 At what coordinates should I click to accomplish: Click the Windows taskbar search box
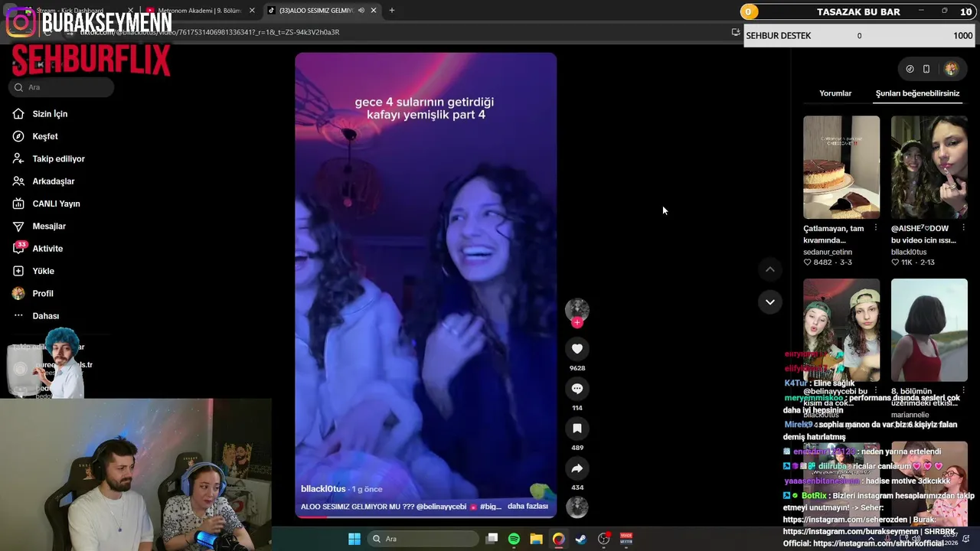click(x=421, y=539)
